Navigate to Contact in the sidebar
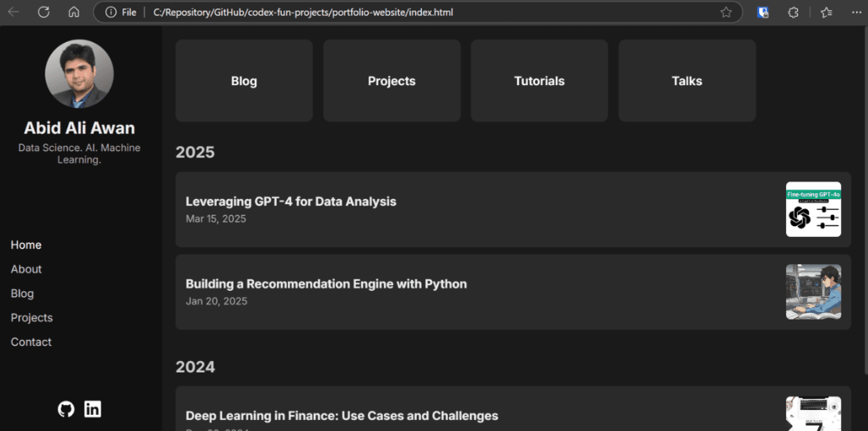 coord(31,342)
